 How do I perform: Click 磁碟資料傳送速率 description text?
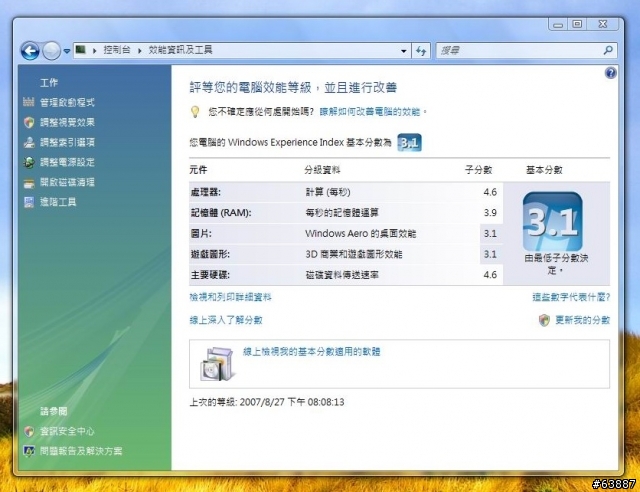point(342,275)
